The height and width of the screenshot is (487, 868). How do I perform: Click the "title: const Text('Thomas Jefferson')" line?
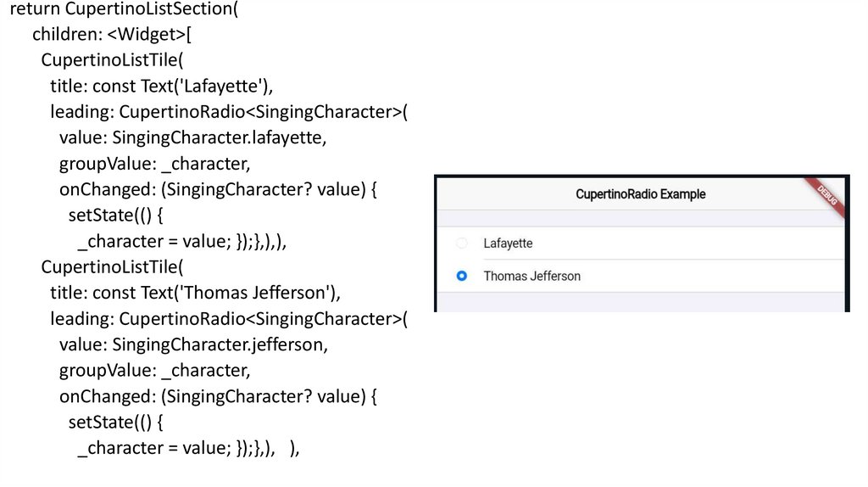[x=195, y=294]
